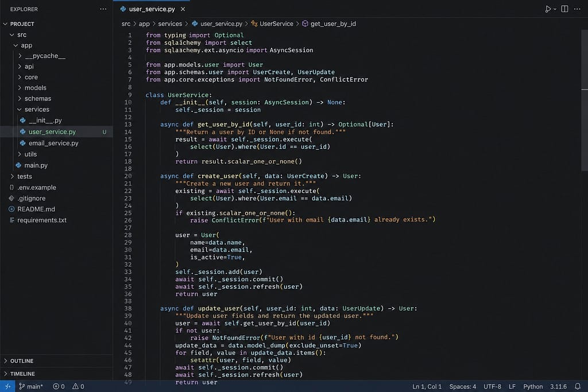This screenshot has height=392, width=588.
Task: Click the Run Python File play icon
Action: (548, 9)
